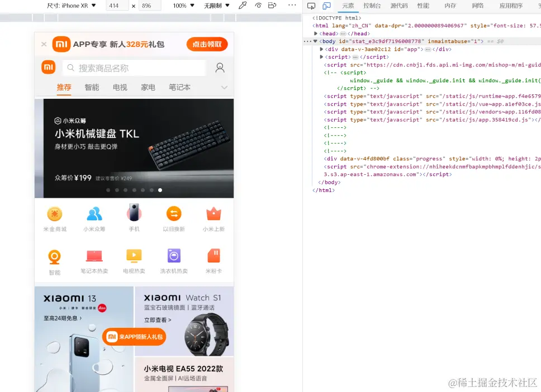Toggle device emulation mode icon
The image size is (541, 392).
[326, 6]
